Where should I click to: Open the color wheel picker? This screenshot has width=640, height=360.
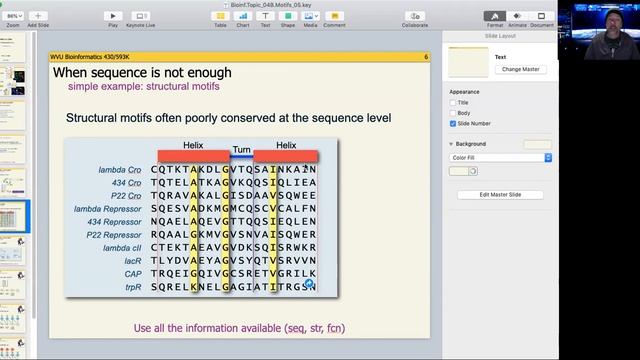(x=473, y=171)
